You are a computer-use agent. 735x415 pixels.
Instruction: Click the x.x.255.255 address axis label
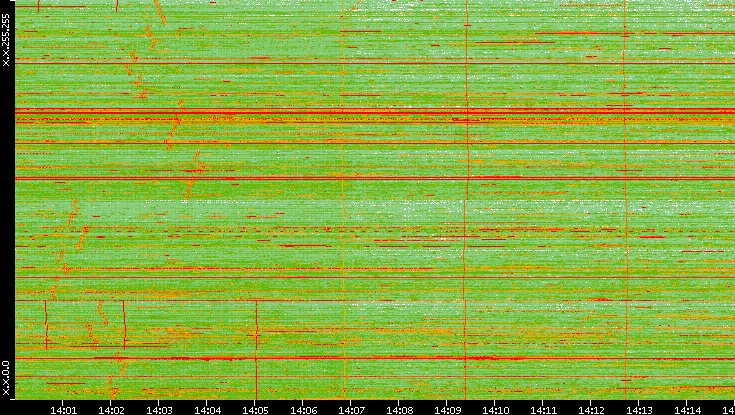6,40
